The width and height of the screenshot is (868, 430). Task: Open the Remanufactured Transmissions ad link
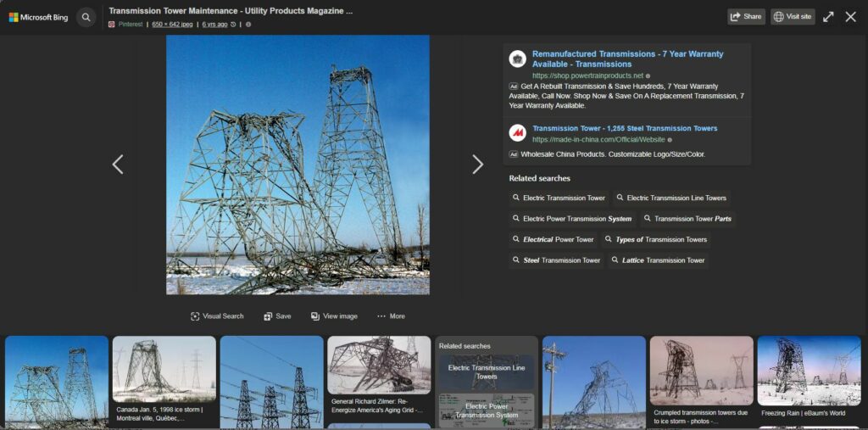coord(628,59)
